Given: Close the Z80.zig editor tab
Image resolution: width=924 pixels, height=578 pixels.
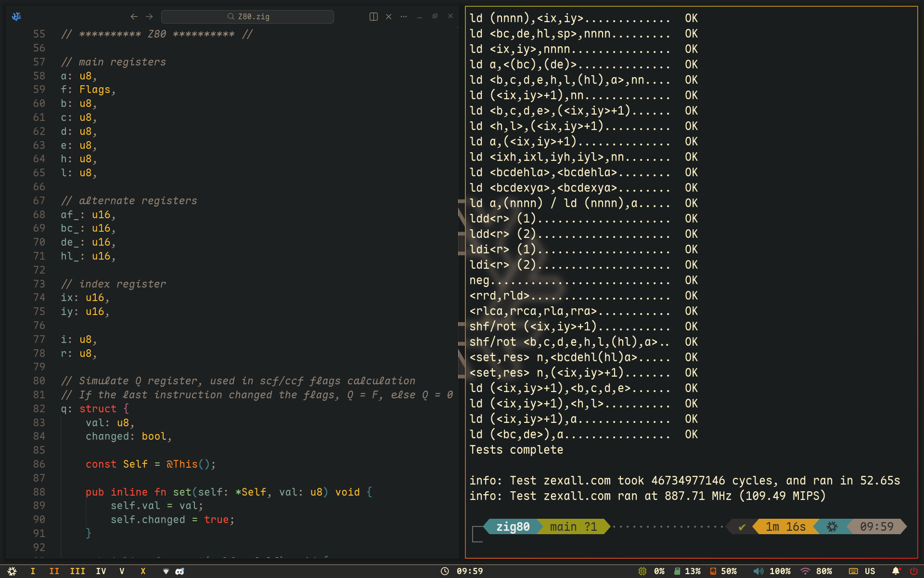Looking at the screenshot, I should tap(389, 16).
